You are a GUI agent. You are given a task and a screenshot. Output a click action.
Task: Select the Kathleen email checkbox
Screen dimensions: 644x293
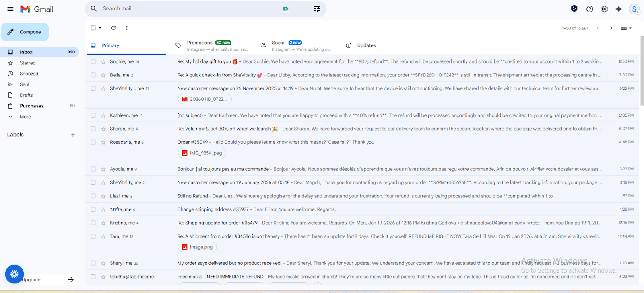(93, 115)
